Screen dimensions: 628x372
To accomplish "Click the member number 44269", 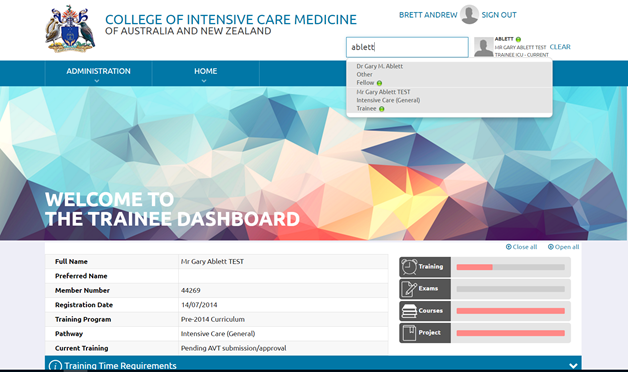I will (x=191, y=290).
